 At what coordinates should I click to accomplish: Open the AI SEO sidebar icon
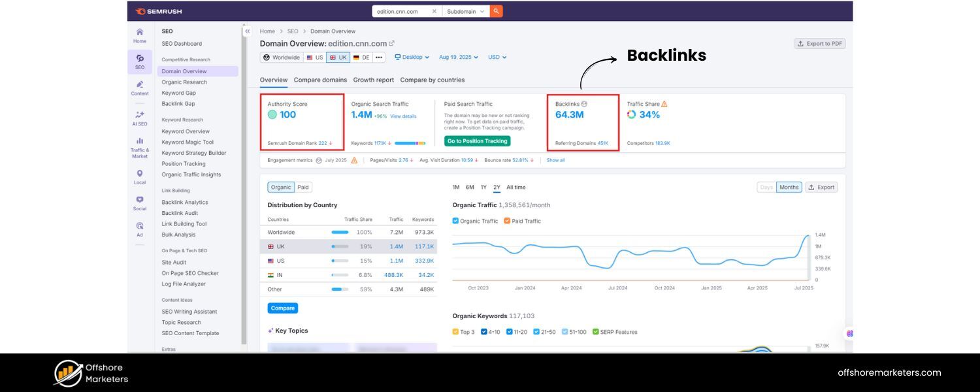139,118
